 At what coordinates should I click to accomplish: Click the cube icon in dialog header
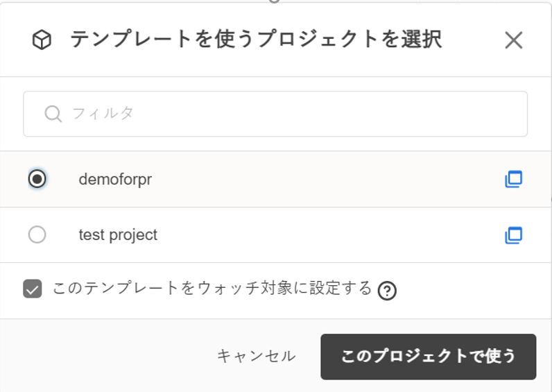(42, 41)
